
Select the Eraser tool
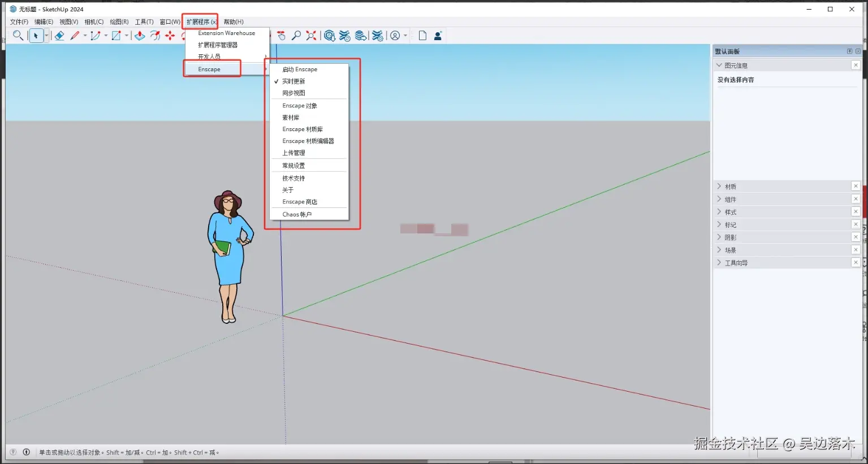59,36
